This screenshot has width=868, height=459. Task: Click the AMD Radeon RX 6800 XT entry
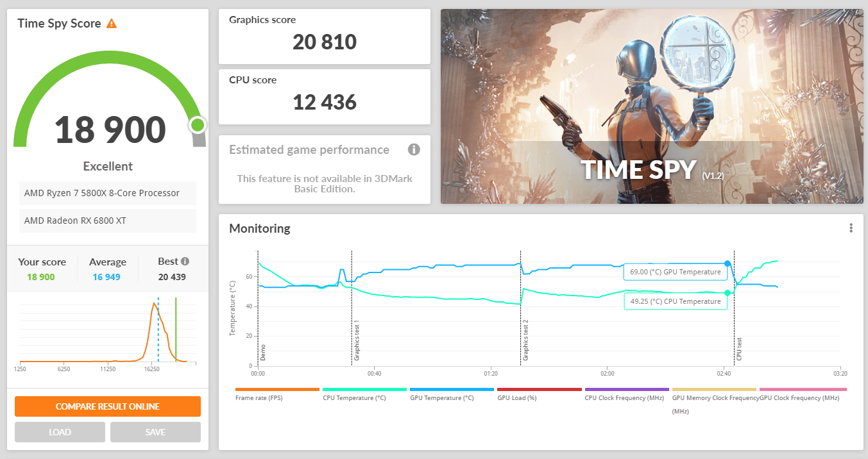(x=108, y=221)
